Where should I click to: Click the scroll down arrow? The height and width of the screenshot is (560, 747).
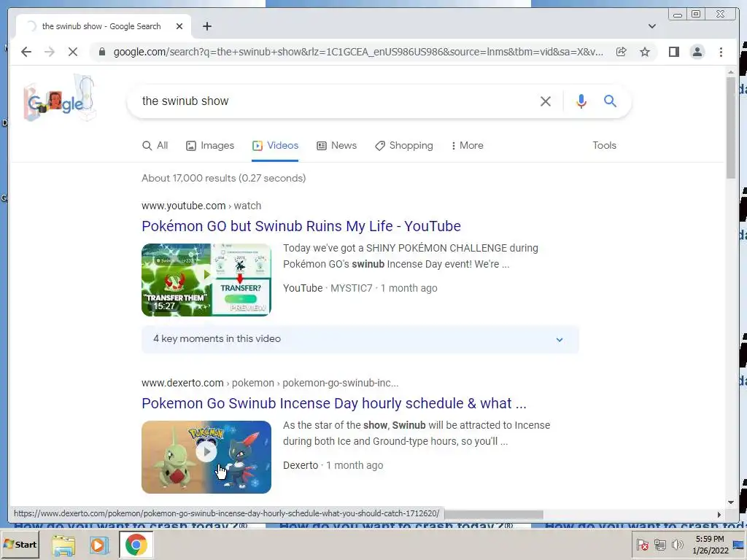(731, 502)
